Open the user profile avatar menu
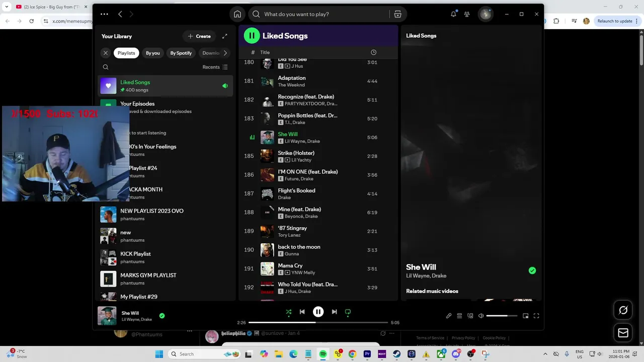644x362 pixels. (x=486, y=14)
